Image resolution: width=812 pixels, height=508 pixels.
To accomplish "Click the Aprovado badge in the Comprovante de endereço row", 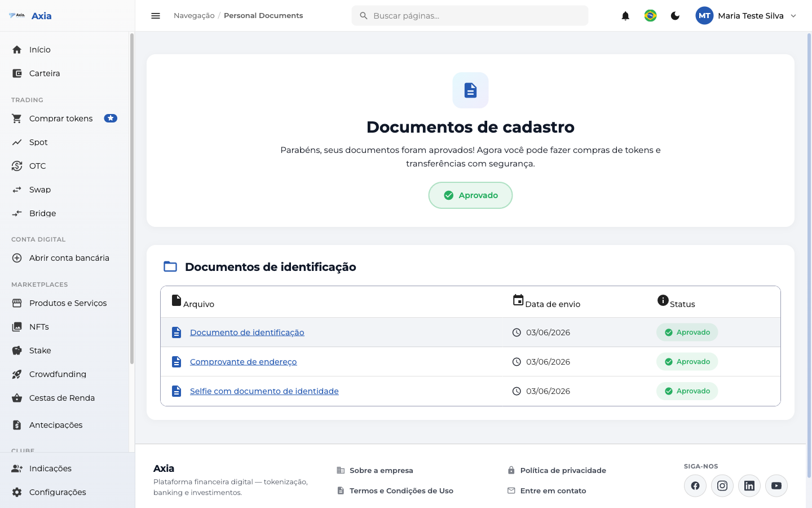I will tap(687, 362).
